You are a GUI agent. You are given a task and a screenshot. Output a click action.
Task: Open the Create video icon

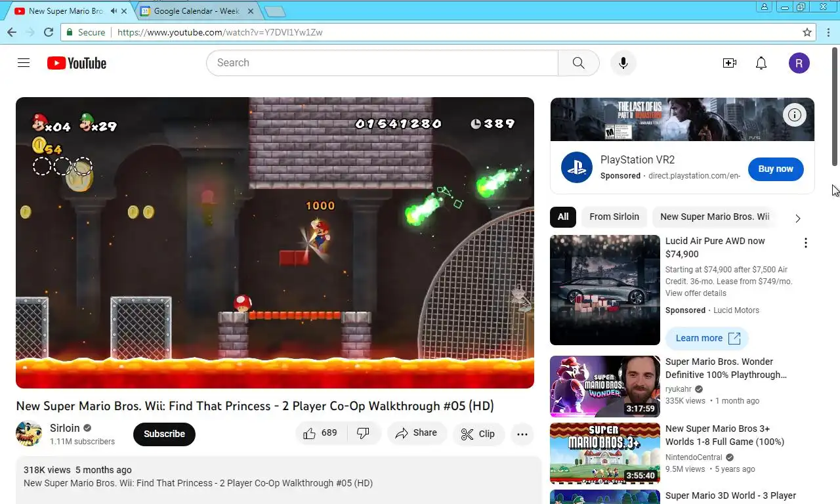[729, 63]
